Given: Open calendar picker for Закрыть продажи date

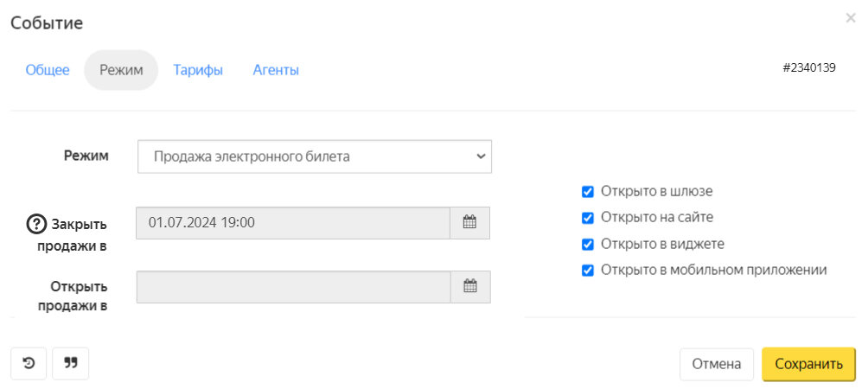Looking at the screenshot, I should coord(469,223).
